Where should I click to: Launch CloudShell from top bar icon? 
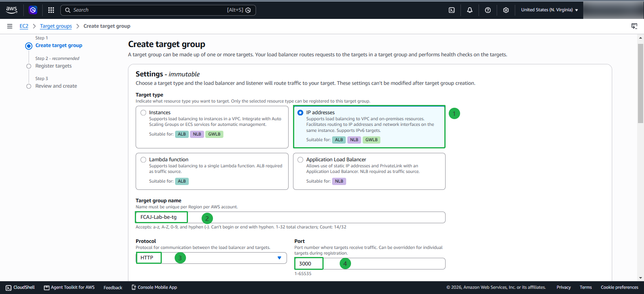(452, 10)
